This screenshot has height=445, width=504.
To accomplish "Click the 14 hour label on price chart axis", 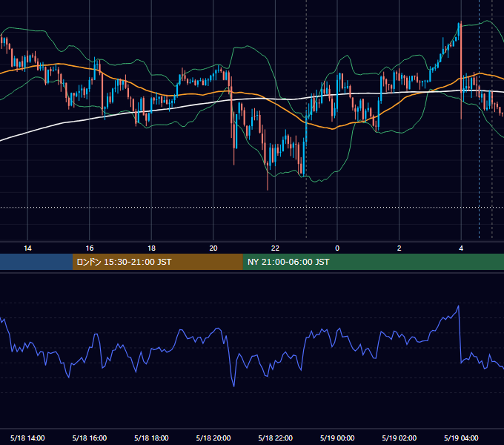I will [x=27, y=248].
